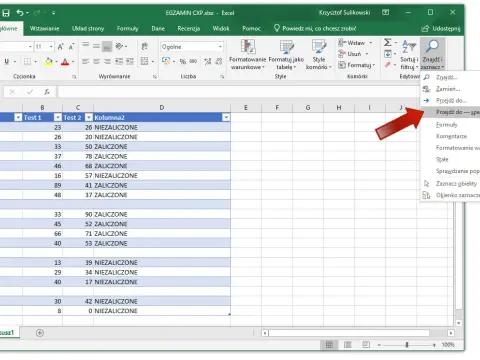Open Sortuj i filtruj menu
The width and height of the screenshot is (480, 360).
(409, 55)
